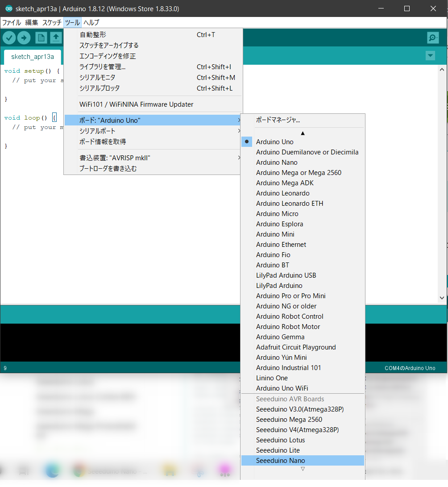Select Arduino Fio board

tap(303, 255)
